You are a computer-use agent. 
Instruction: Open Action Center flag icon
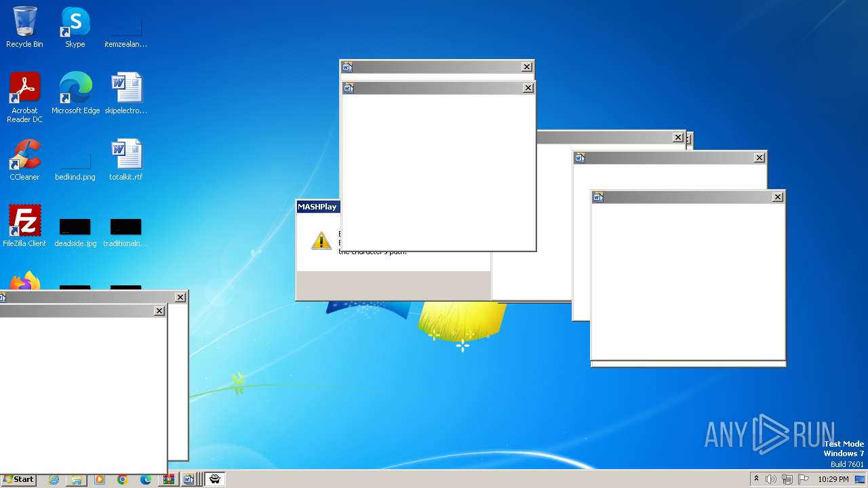click(804, 479)
